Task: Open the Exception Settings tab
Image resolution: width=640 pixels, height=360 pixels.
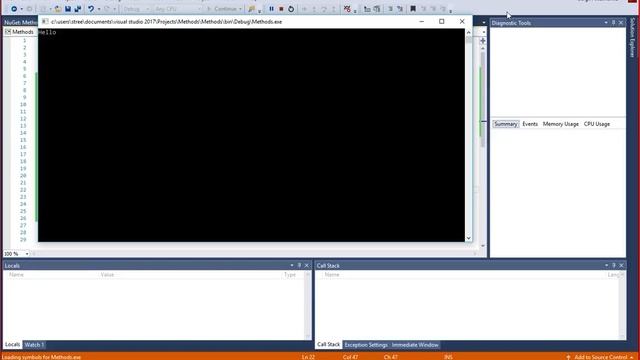Action: point(366,345)
